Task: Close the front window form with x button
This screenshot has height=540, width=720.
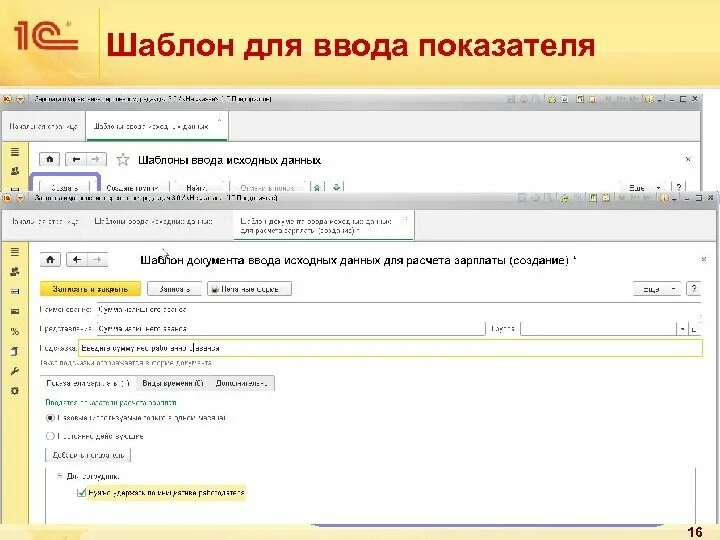Action: tap(703, 259)
